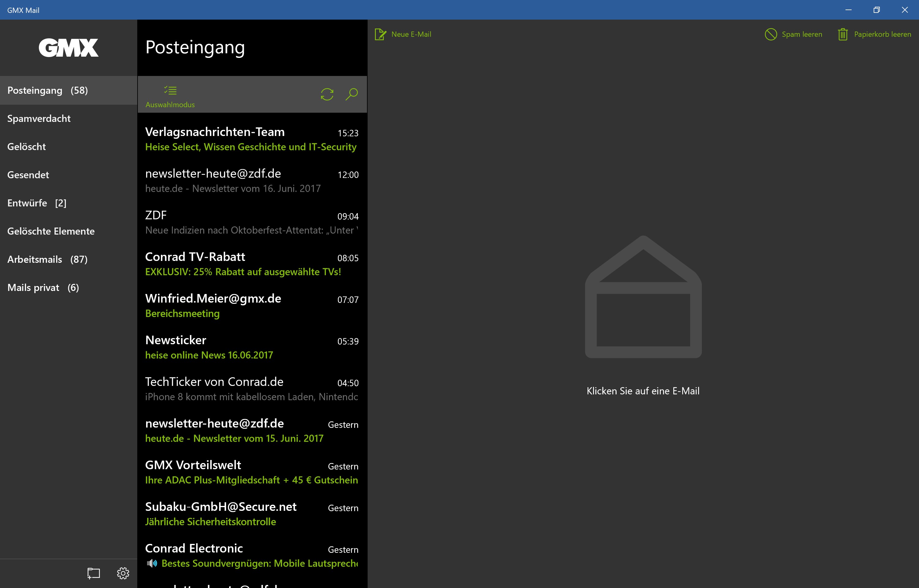Click the add folder icon
The image size is (919, 588).
coord(93,573)
